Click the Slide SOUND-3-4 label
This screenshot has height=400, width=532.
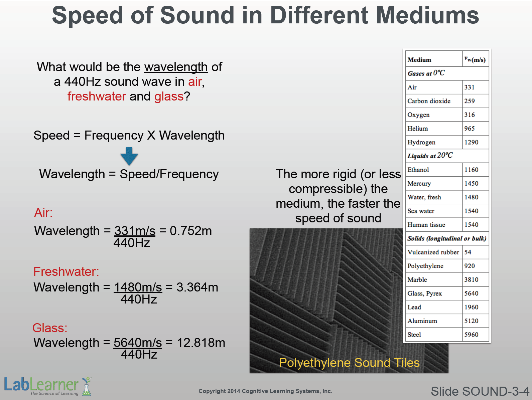click(x=480, y=391)
